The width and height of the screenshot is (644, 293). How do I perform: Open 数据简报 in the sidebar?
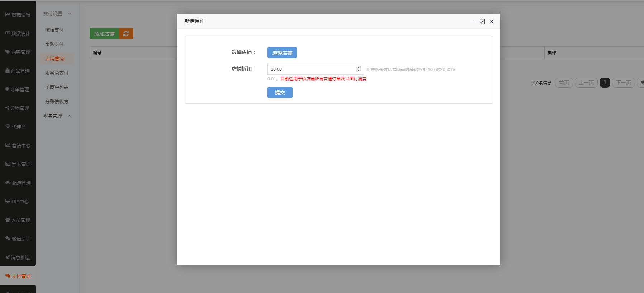coord(18,15)
